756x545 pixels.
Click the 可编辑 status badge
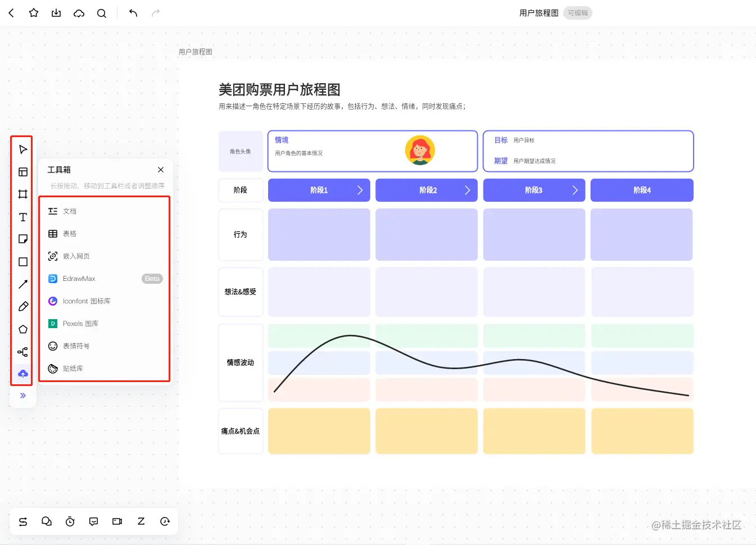(578, 13)
